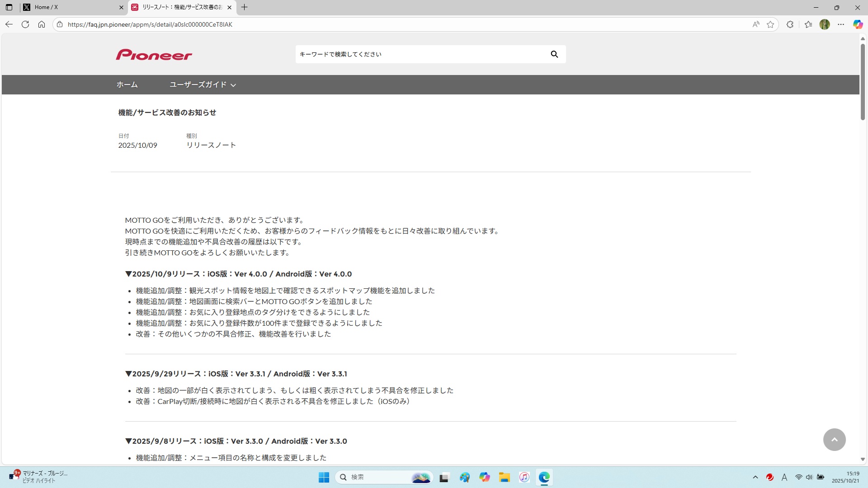Go back to previous page

pyautogui.click(x=9, y=24)
